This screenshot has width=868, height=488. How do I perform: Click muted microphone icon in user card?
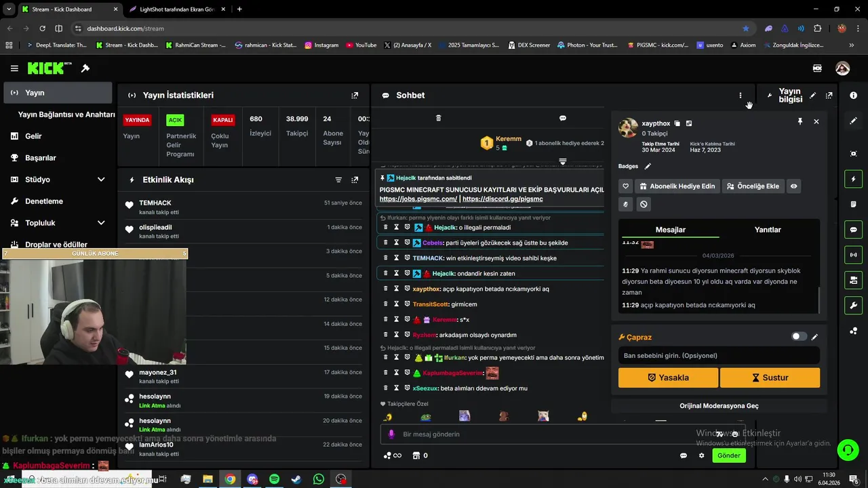point(625,204)
